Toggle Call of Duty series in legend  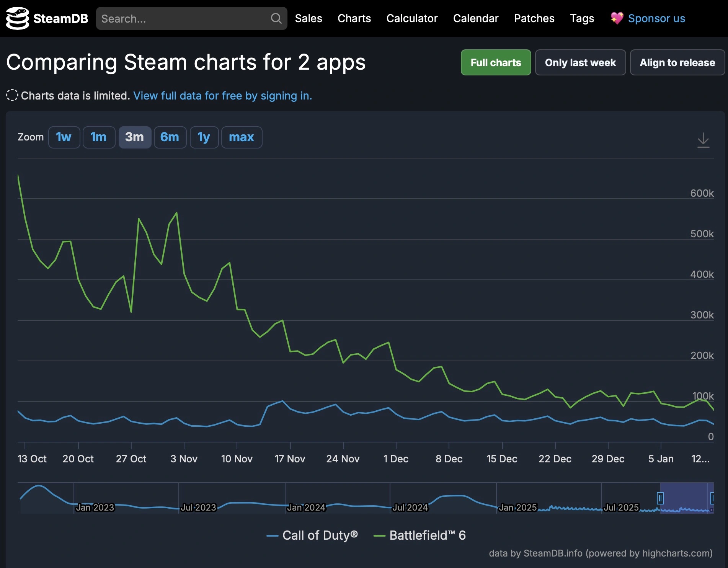312,535
